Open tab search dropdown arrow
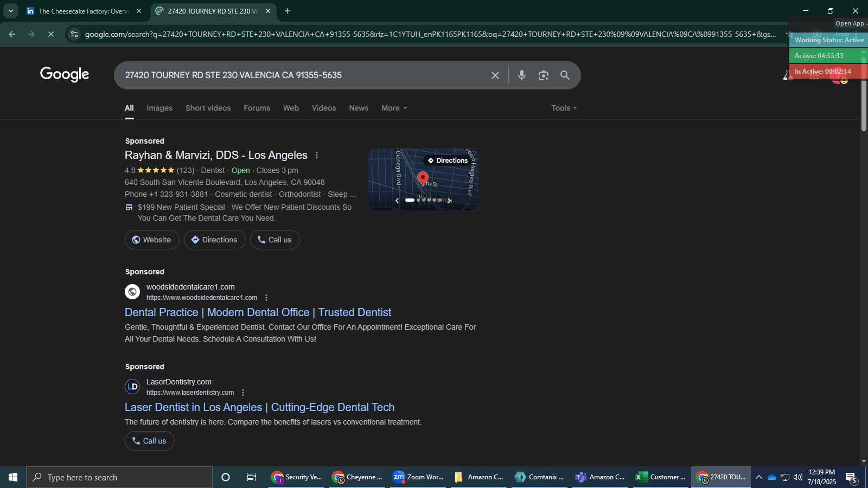The height and width of the screenshot is (488, 868). (10, 11)
